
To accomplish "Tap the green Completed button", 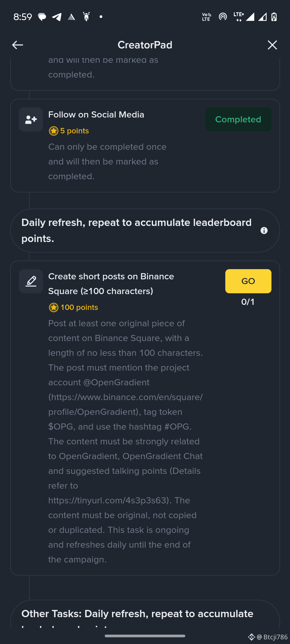I will 238,119.
